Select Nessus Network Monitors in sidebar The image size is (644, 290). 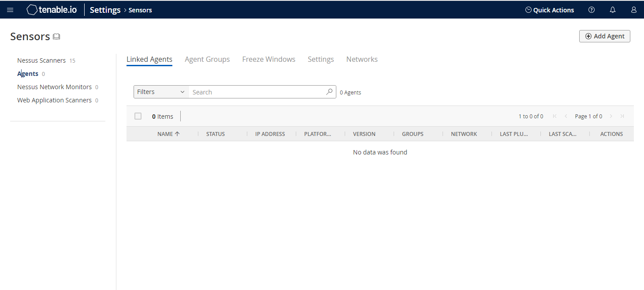[x=54, y=87]
